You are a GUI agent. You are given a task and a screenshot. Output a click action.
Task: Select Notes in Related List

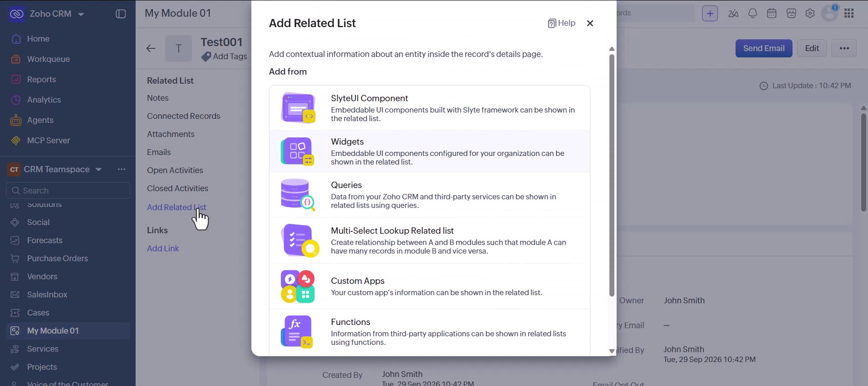(x=158, y=98)
